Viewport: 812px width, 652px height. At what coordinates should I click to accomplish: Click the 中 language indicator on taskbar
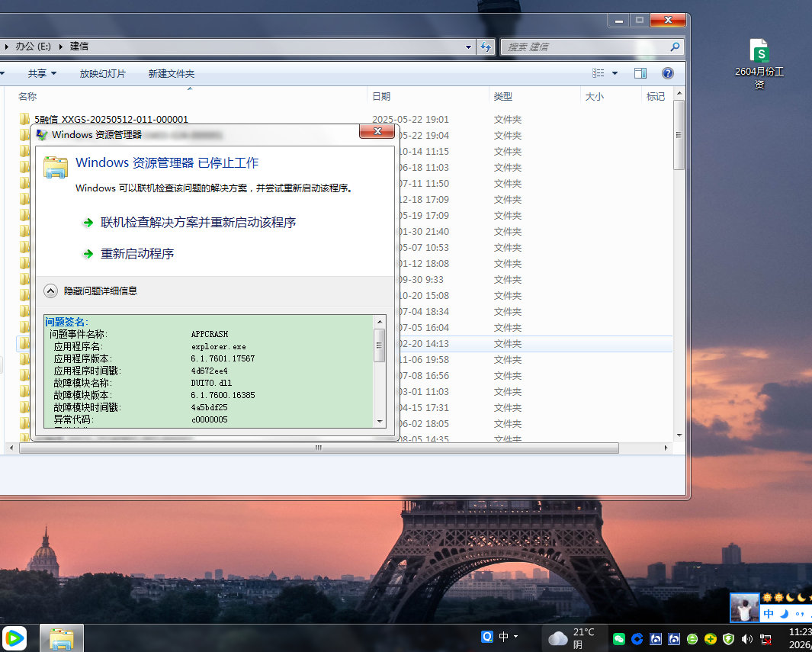(503, 637)
